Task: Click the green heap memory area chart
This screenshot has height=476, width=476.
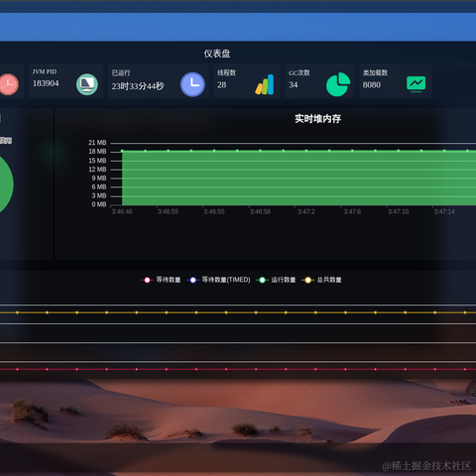Action: pyautogui.click(x=298, y=178)
